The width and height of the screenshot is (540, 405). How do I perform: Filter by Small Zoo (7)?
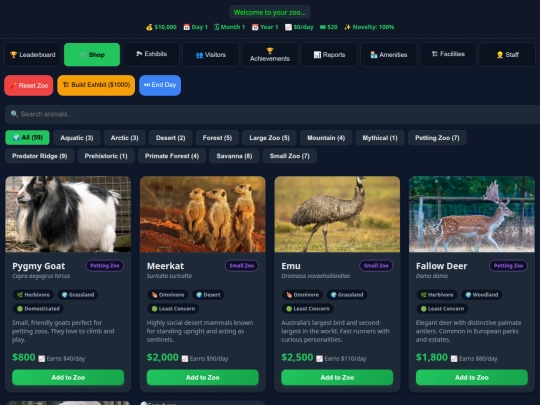point(290,156)
